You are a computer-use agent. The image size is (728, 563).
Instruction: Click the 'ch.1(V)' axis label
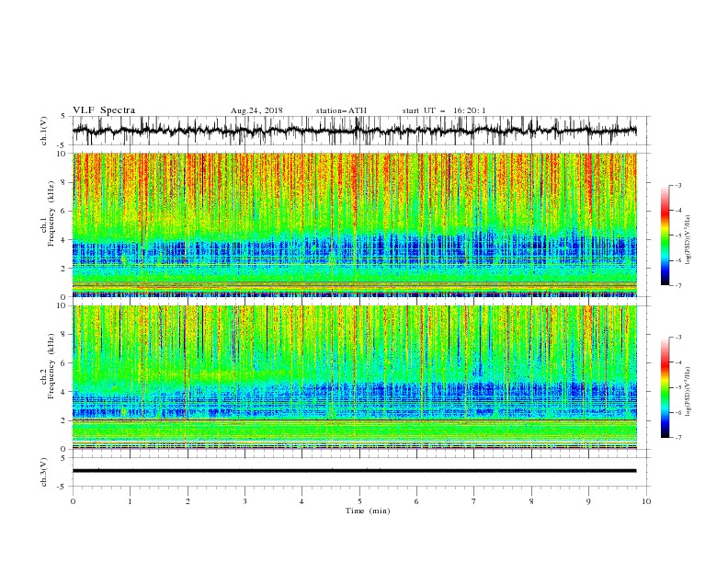point(44,131)
